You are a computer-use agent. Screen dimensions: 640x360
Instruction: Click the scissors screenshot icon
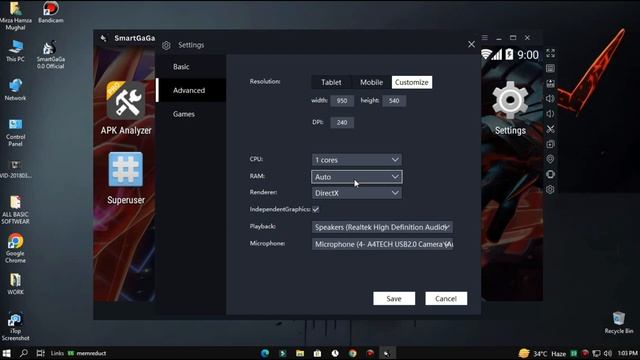point(550,129)
